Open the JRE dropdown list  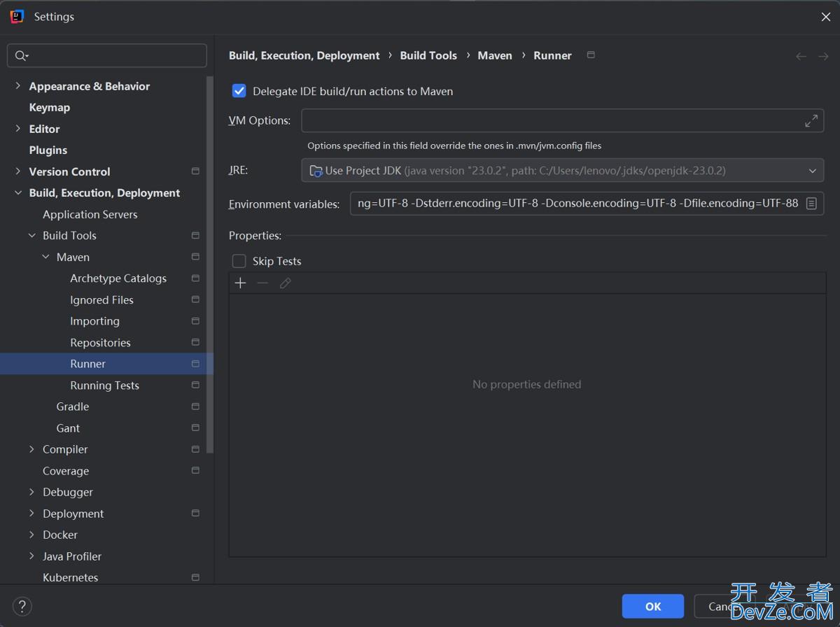point(812,171)
